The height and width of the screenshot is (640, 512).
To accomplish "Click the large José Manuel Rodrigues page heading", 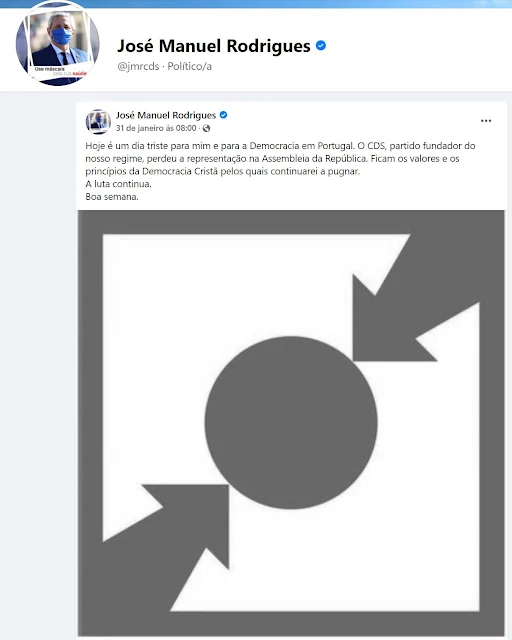I will point(214,46).
